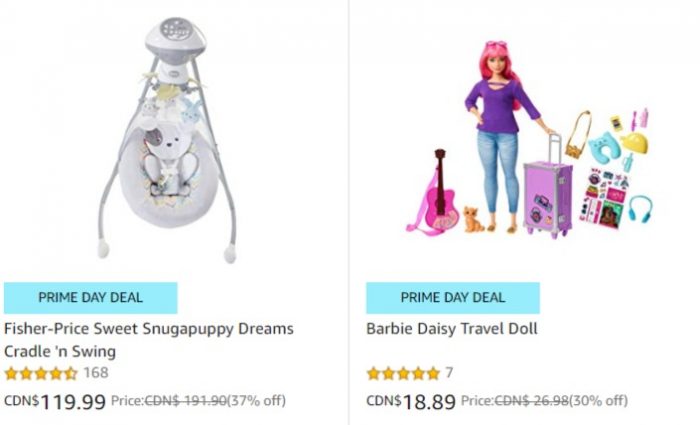700x425 pixels.
Task: Select the CDN$18.89 deal price
Action: point(411,401)
